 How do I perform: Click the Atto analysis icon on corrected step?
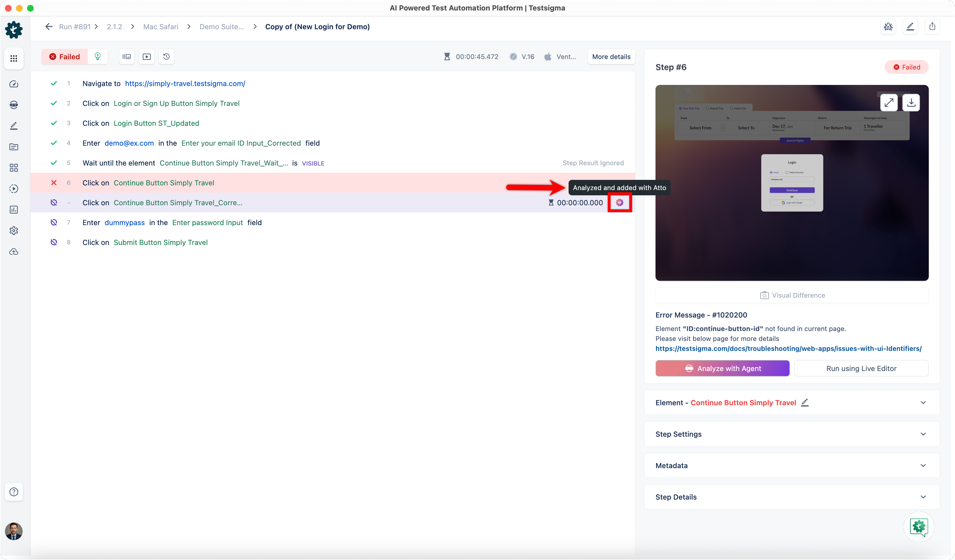point(619,203)
